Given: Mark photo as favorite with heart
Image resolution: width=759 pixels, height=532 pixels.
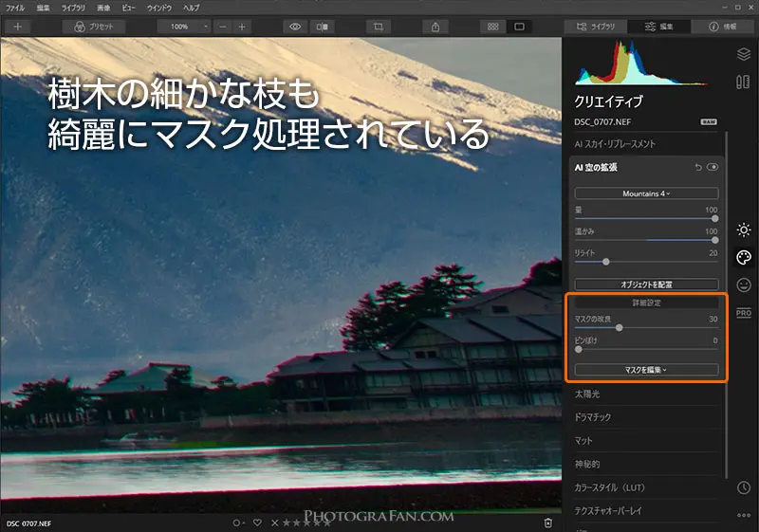Looking at the screenshot, I should [x=257, y=523].
